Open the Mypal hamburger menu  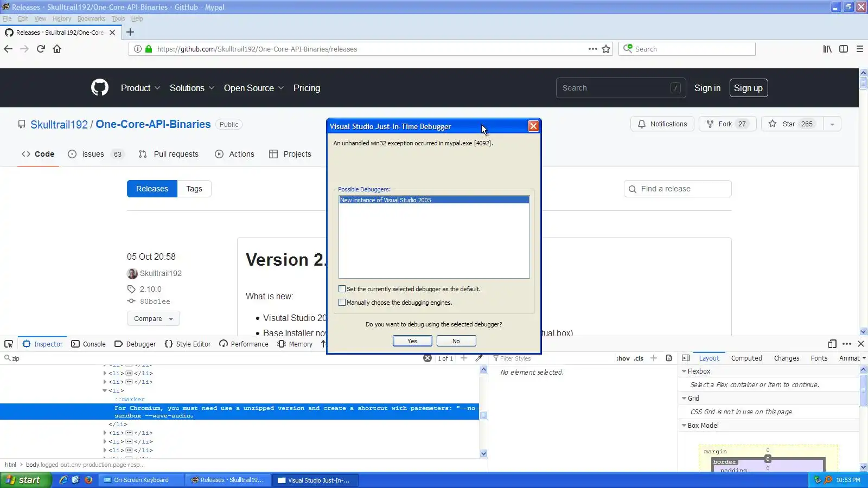860,49
